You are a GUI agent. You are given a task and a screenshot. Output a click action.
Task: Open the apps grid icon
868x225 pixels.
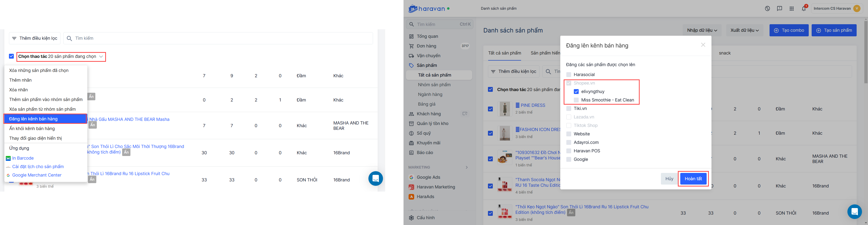792,8
